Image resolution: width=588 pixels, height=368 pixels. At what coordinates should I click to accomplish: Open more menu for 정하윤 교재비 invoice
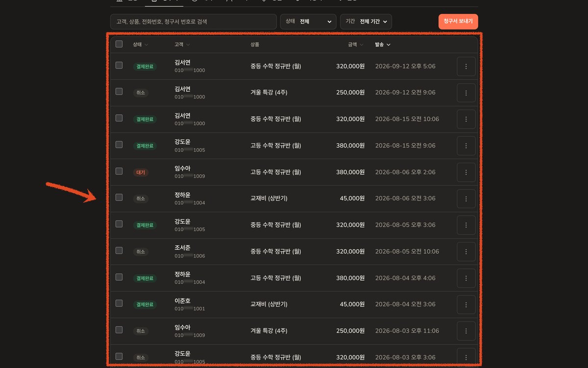[466, 199]
